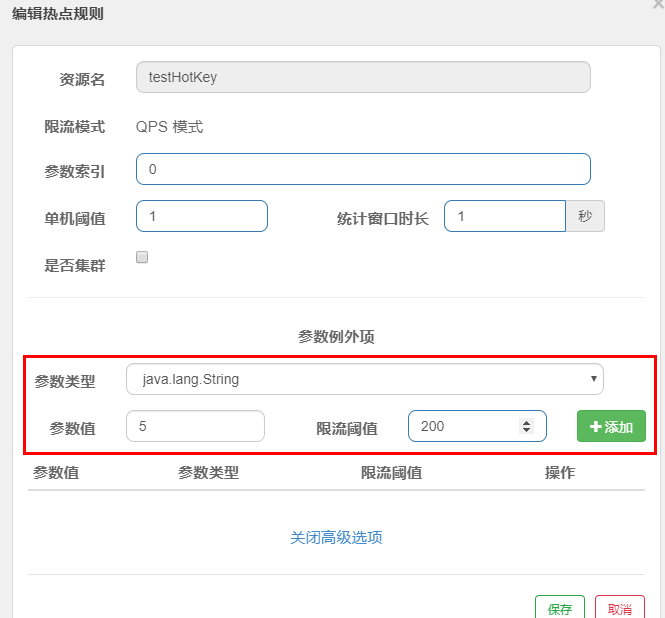Viewport: 665px width, 618px height.
Task: Click the green 添加 button
Action: [x=611, y=426]
